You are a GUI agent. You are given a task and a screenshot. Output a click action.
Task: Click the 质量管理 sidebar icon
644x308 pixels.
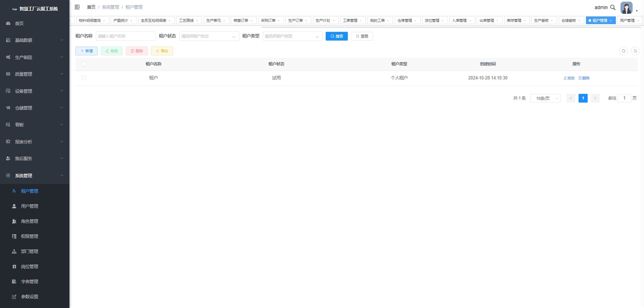point(8,74)
